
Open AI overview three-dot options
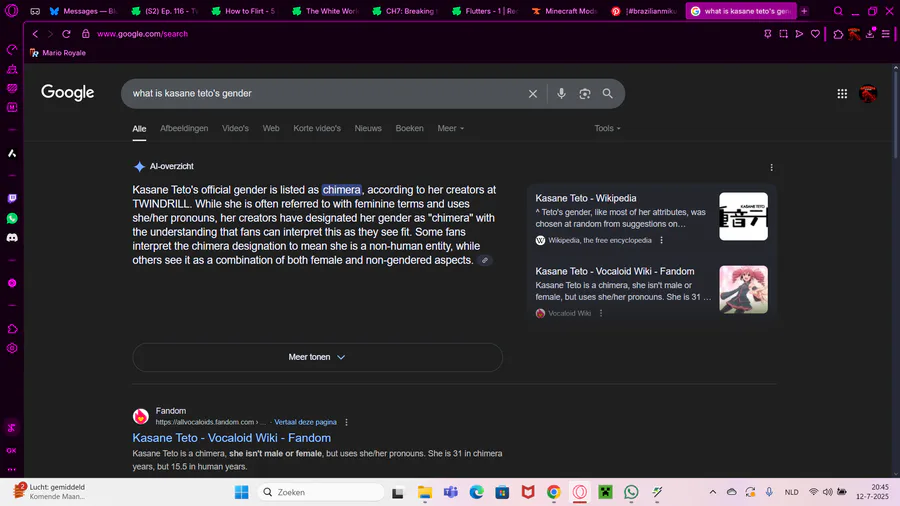click(x=771, y=168)
